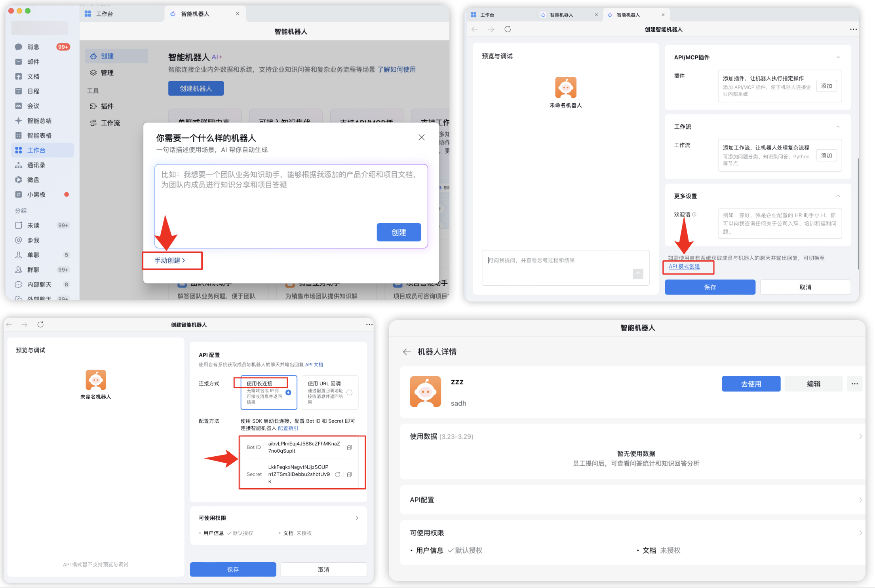Open 邮件 mail from the sidebar
This screenshot has height=588, width=875.
pyautogui.click(x=33, y=61)
